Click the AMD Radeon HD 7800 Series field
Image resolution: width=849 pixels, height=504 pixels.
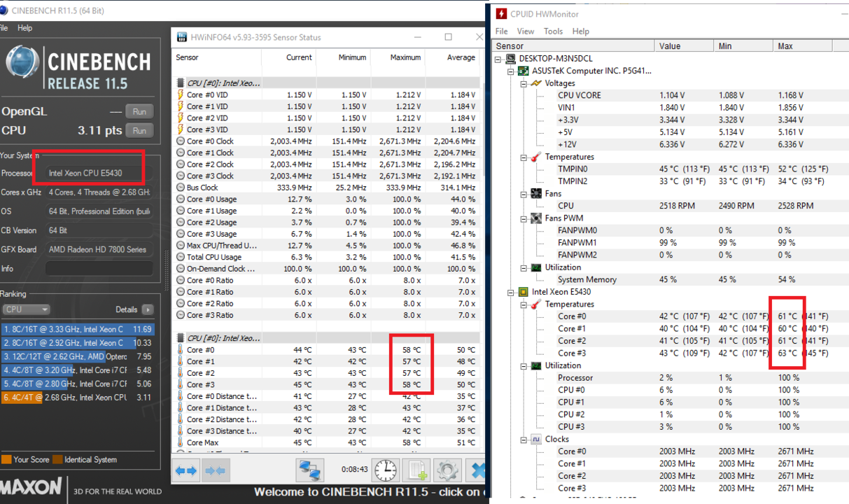coord(99,249)
